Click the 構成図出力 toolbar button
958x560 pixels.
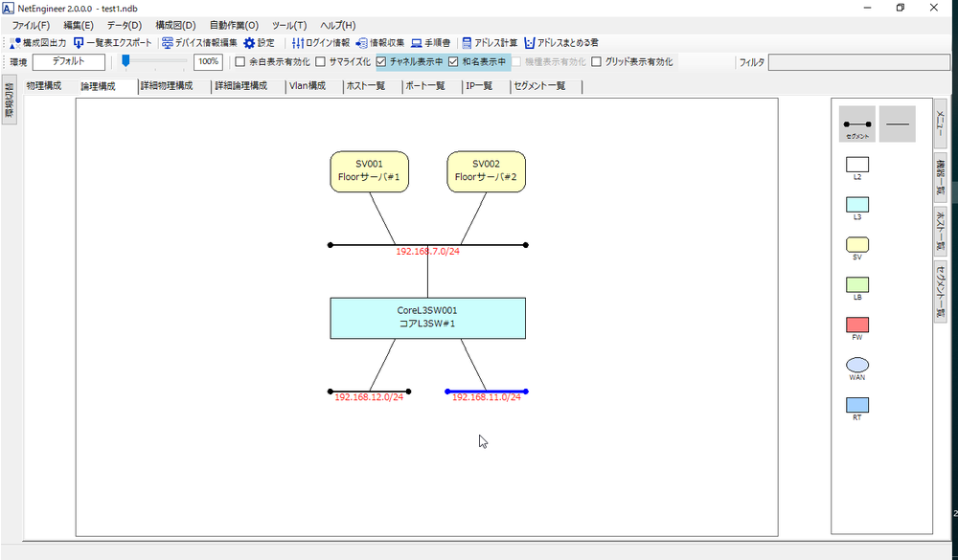(x=37, y=43)
